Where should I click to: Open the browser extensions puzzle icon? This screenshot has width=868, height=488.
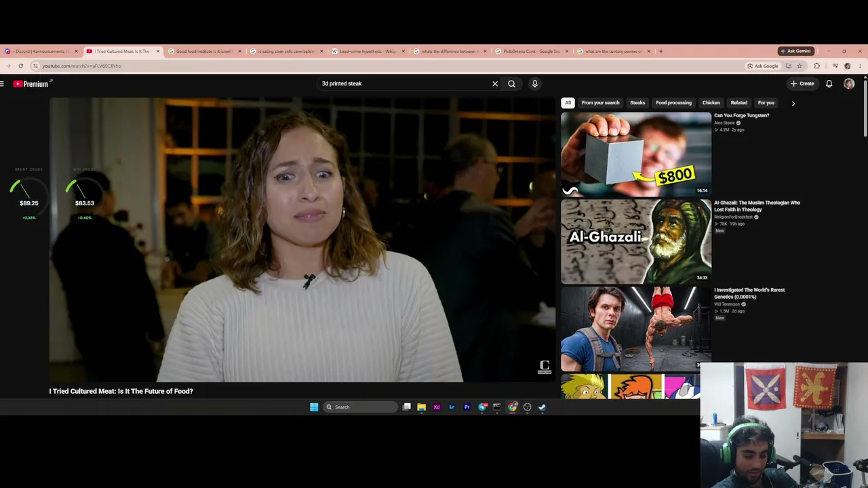[x=817, y=66]
